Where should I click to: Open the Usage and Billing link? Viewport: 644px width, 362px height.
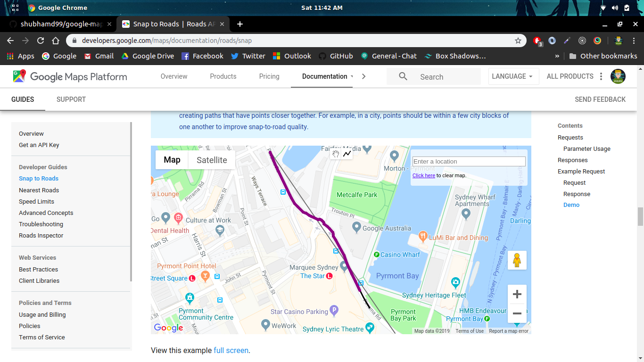coord(42,314)
